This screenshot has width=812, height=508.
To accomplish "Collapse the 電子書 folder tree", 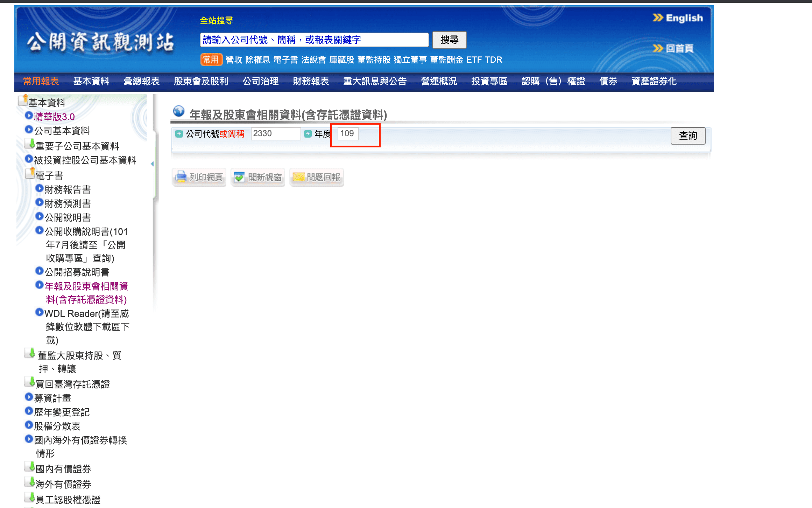I will pos(30,173).
